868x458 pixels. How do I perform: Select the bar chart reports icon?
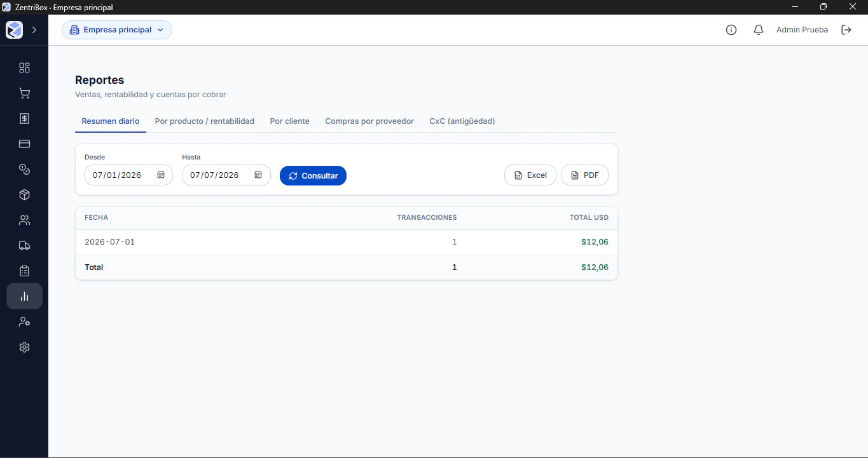24,297
